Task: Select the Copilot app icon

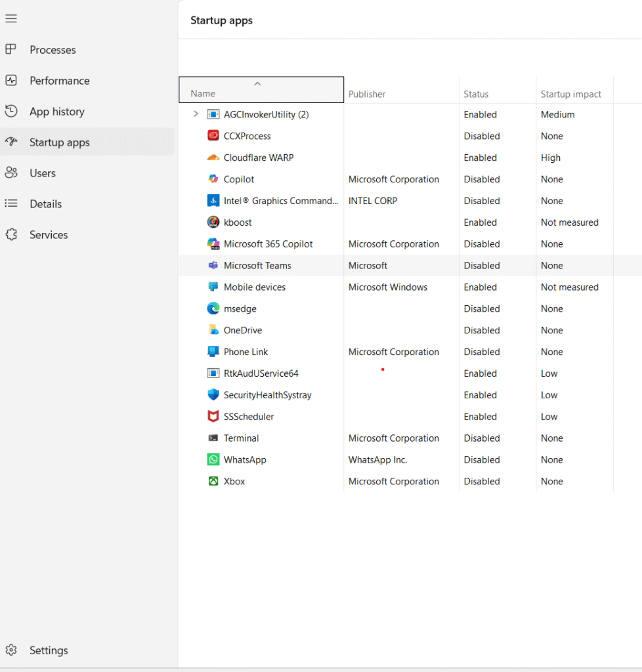Action: (213, 178)
